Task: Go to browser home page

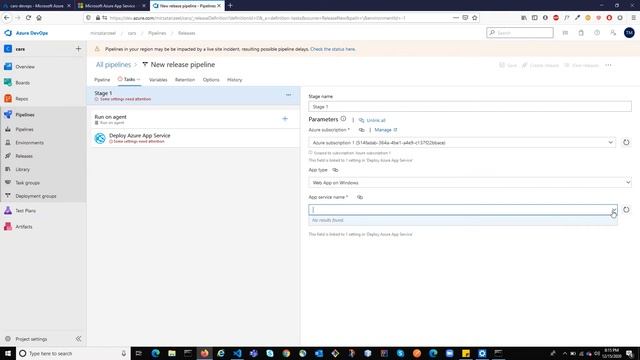Action: pyautogui.click(x=39, y=18)
